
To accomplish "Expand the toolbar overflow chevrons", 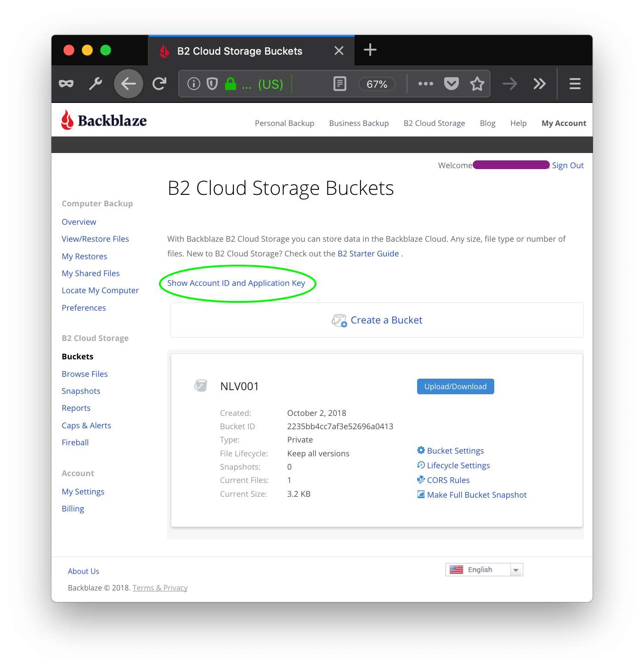I will (540, 84).
